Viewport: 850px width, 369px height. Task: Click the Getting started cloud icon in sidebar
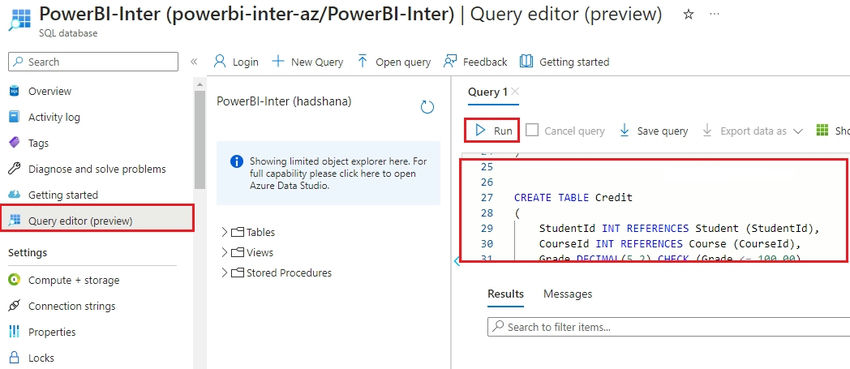15,195
